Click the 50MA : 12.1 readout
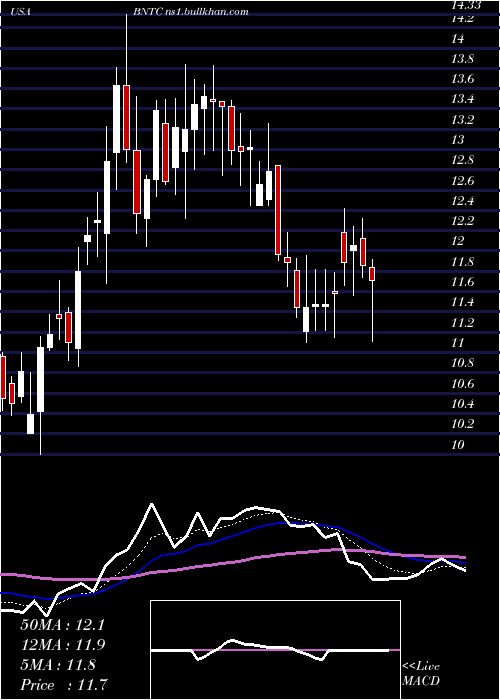 pos(62,625)
